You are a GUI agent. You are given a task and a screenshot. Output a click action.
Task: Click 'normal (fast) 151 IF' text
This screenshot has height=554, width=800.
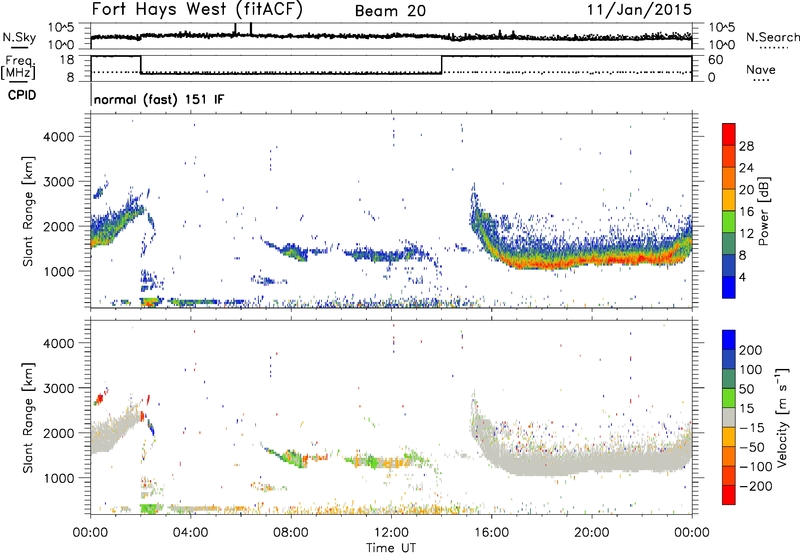pos(159,99)
